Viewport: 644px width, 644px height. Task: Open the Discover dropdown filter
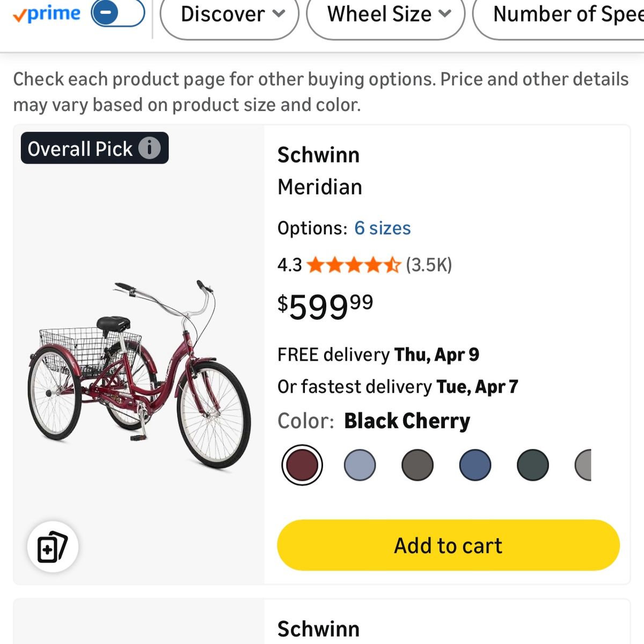tap(230, 14)
